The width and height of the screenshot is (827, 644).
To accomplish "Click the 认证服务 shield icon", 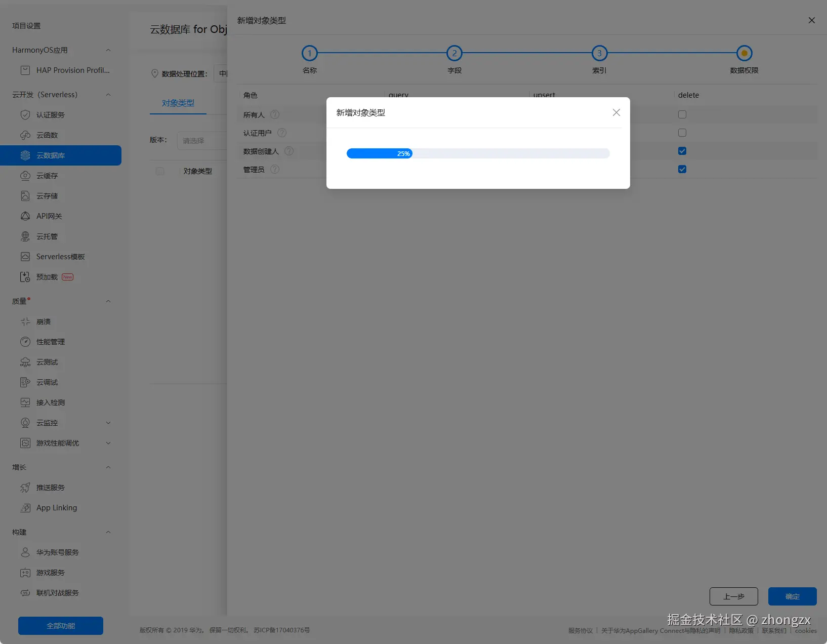I will coord(25,115).
